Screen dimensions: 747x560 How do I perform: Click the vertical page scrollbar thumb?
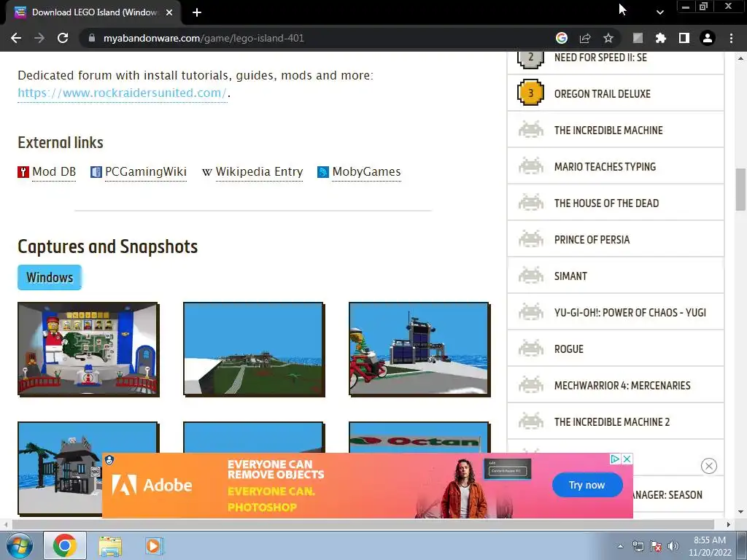[740, 189]
